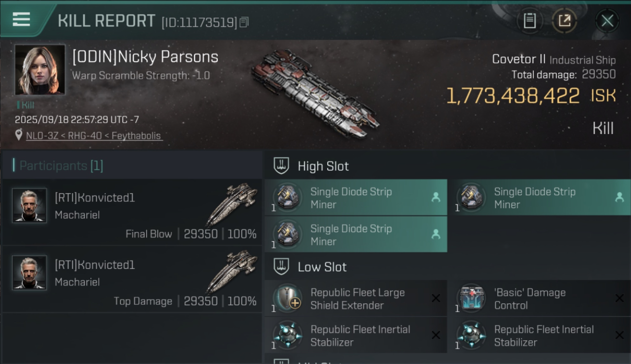Select the top-right Single Diode Strip Miner
The width and height of the screenshot is (631, 364).
point(534,198)
